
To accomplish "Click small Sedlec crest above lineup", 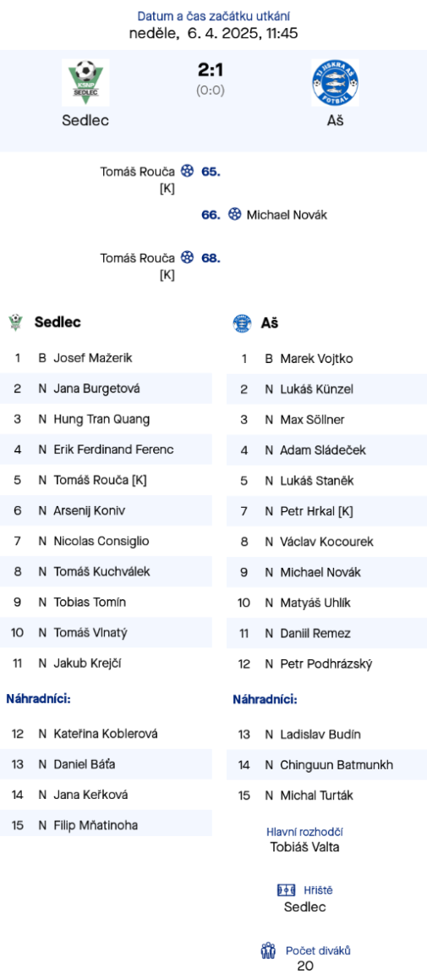I will click(15, 322).
